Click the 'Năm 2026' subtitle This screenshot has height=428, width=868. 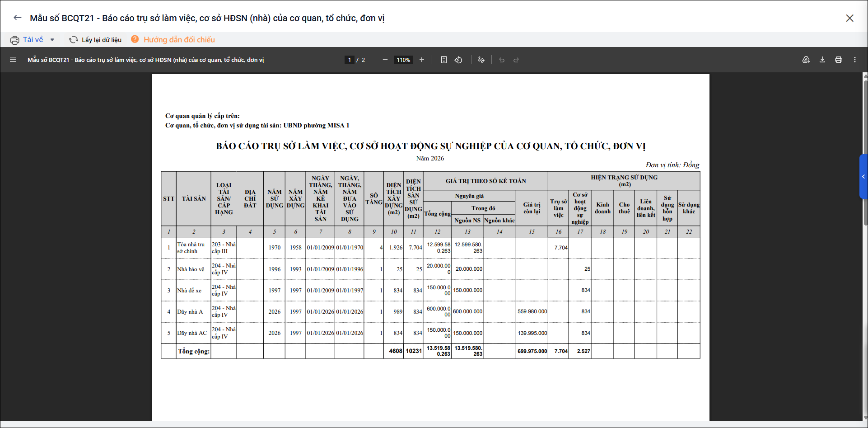(430, 158)
